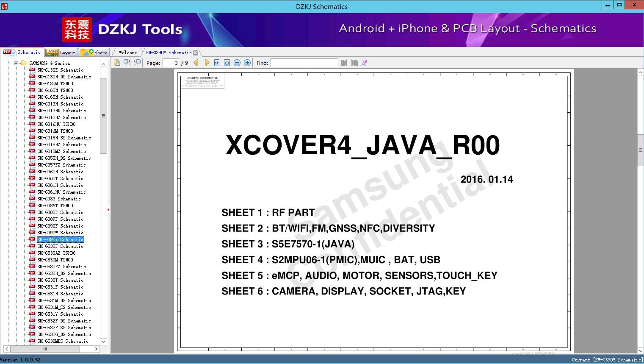Viewport: 644px width, 364px height.
Task: Click the fit width icon
Action: coord(217,63)
